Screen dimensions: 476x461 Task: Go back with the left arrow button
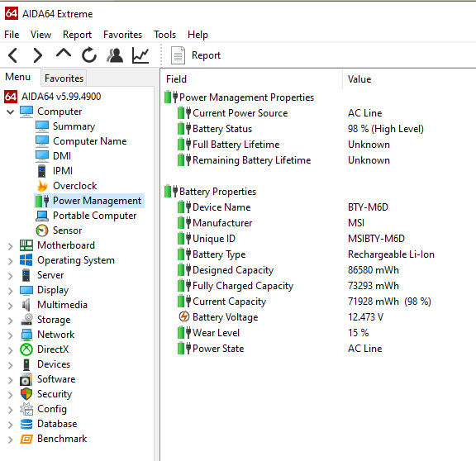13,55
